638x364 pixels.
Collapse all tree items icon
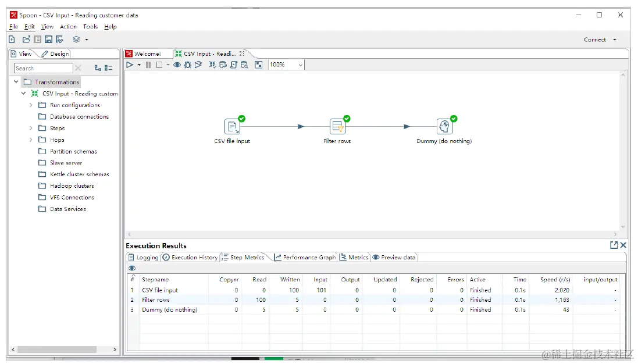pos(108,68)
